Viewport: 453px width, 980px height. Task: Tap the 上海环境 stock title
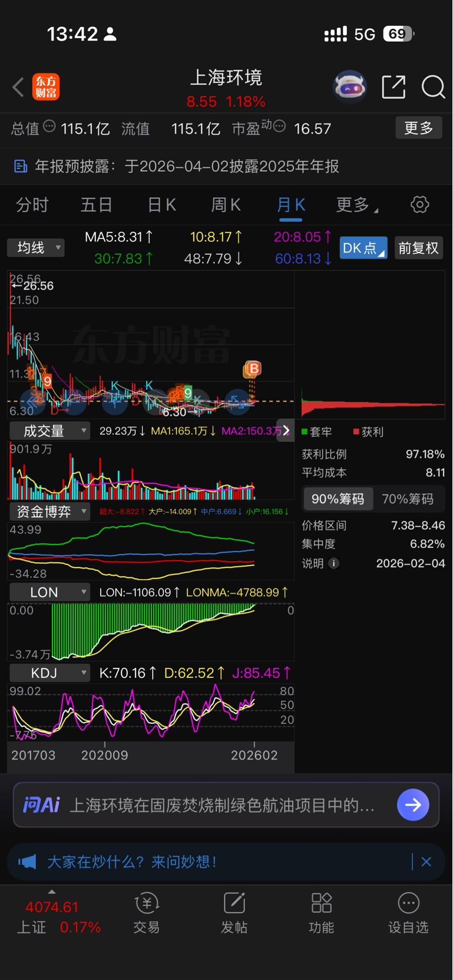click(226, 77)
